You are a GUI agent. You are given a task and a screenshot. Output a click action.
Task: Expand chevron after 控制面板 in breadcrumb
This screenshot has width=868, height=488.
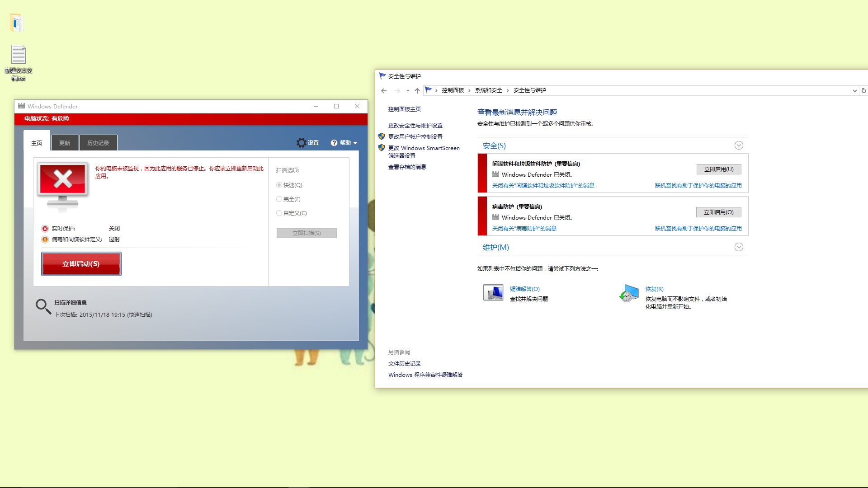[x=470, y=90]
